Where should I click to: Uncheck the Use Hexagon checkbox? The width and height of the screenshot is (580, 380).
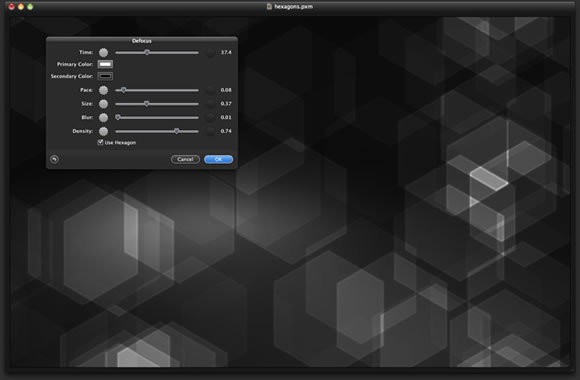[100, 142]
